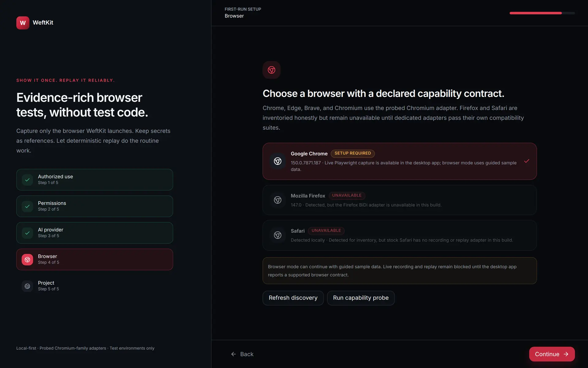
Task: Click the large browser icon above heading
Action: click(x=271, y=70)
